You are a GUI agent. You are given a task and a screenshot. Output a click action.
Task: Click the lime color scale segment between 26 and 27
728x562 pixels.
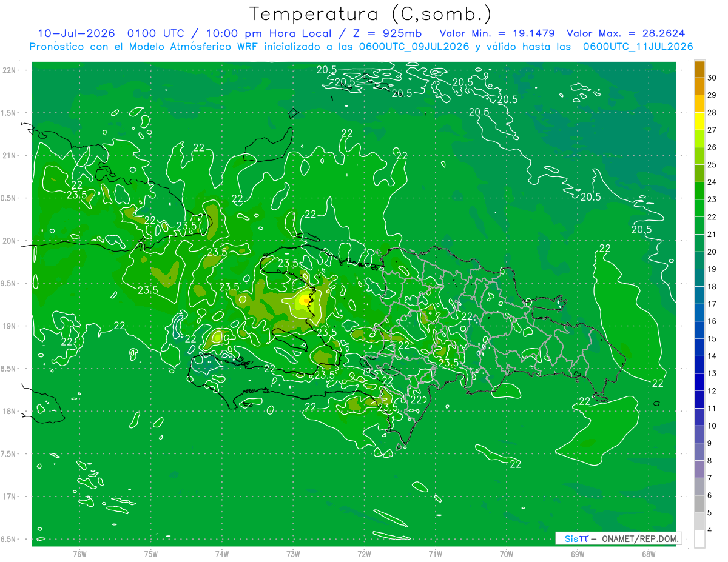(x=699, y=139)
